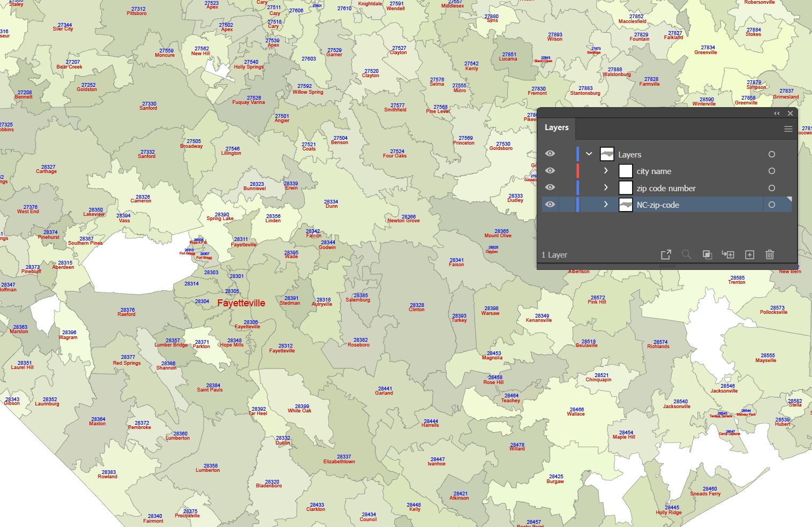Click the 'Kenansville' map label
This screenshot has height=527, width=812.
(x=538, y=320)
